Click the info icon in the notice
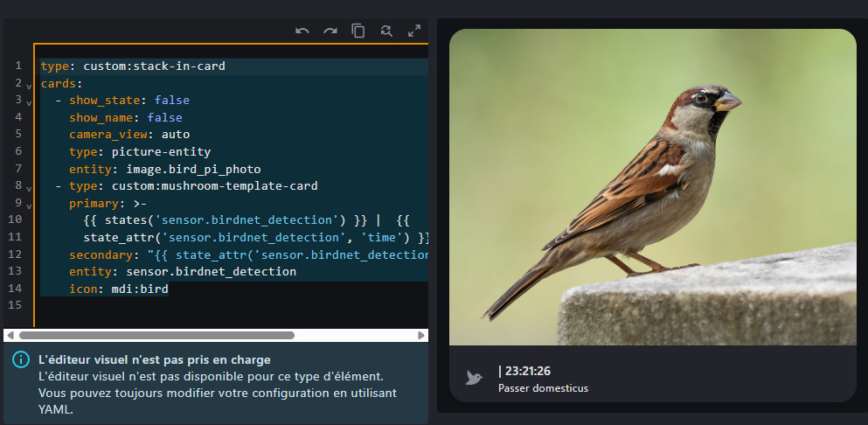Image resolution: width=868 pixels, height=425 pixels. 21,360
